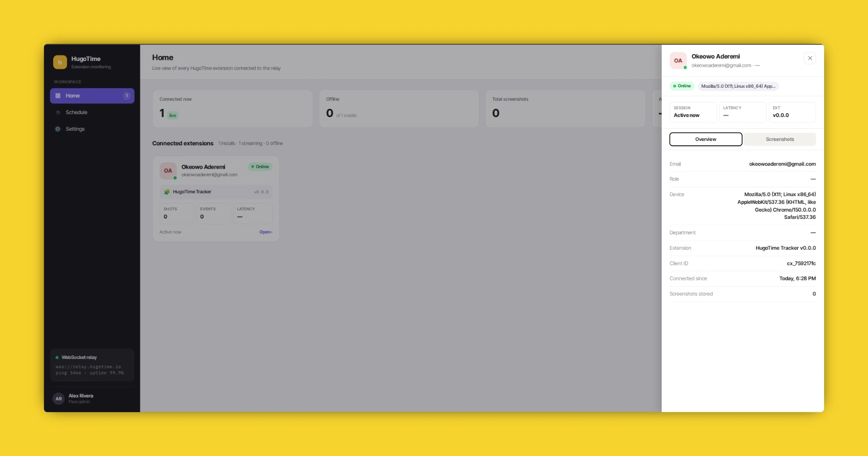Click the Online badge on the extension card

tap(260, 167)
